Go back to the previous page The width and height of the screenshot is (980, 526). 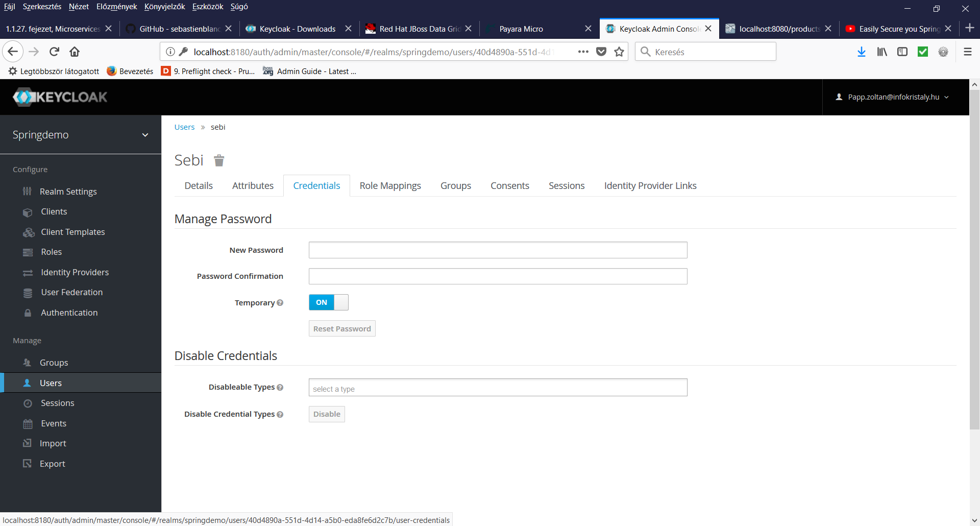coord(13,52)
